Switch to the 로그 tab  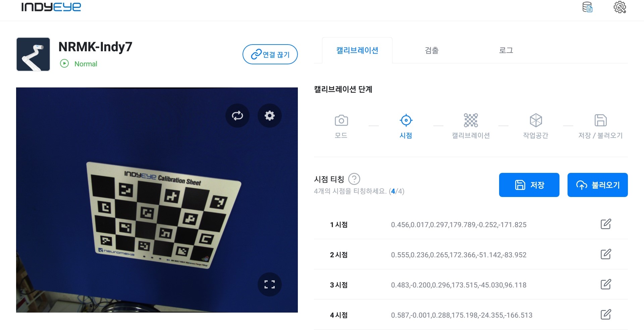(506, 50)
